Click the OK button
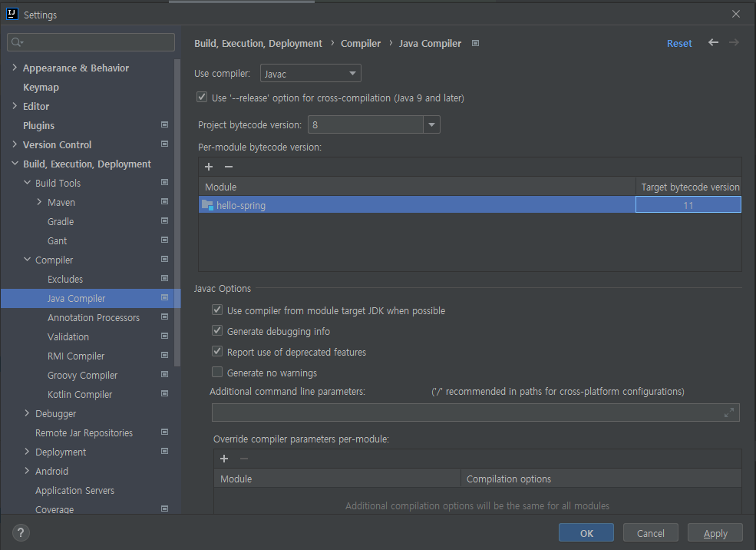Screen dimensions: 756x550 tap(586, 532)
